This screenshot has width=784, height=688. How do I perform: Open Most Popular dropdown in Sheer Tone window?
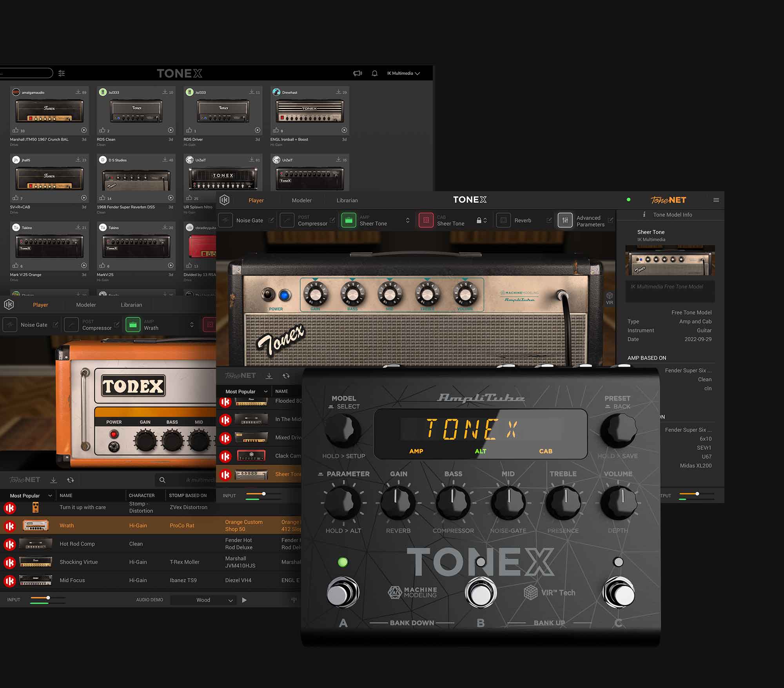(246, 391)
